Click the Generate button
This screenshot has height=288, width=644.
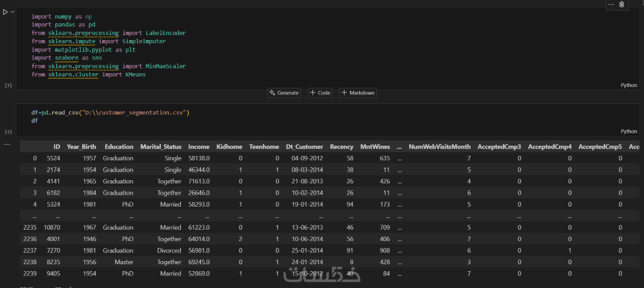[x=284, y=93]
